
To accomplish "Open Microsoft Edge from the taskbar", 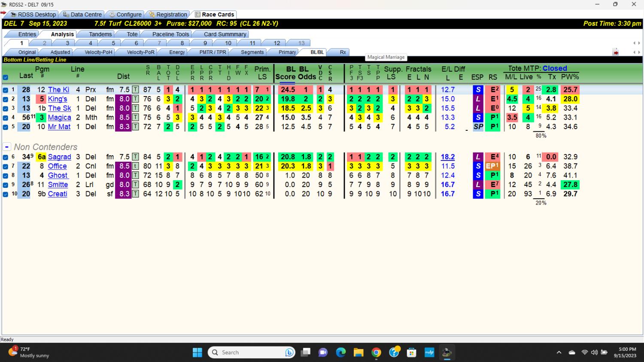I will tap(341, 353).
